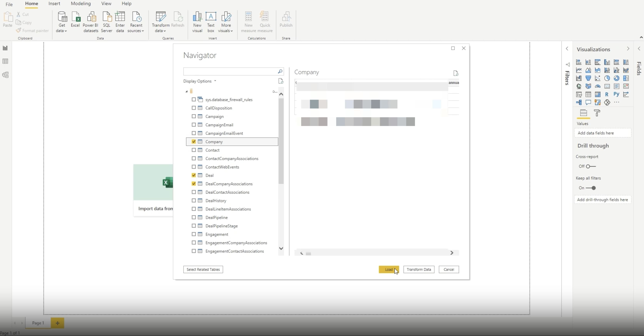Add a New visual
This screenshot has height=336, width=644.
197,22
